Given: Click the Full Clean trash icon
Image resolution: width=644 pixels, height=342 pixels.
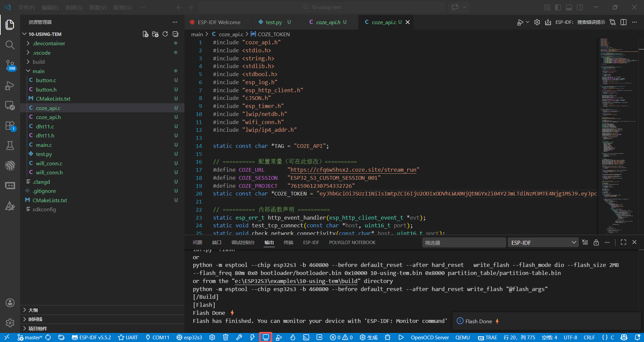Looking at the screenshot, I should point(226,337).
